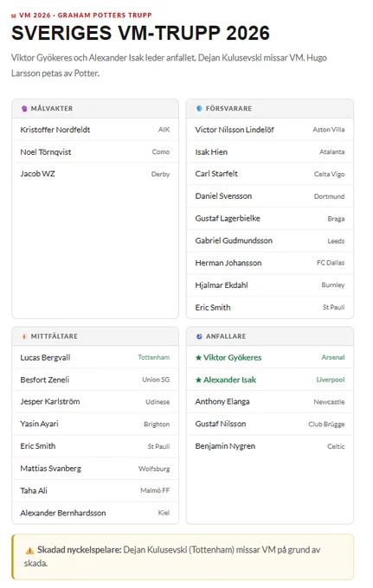The image size is (373, 588).
Task: Click the Jacob WZ player name
Action: click(x=37, y=174)
